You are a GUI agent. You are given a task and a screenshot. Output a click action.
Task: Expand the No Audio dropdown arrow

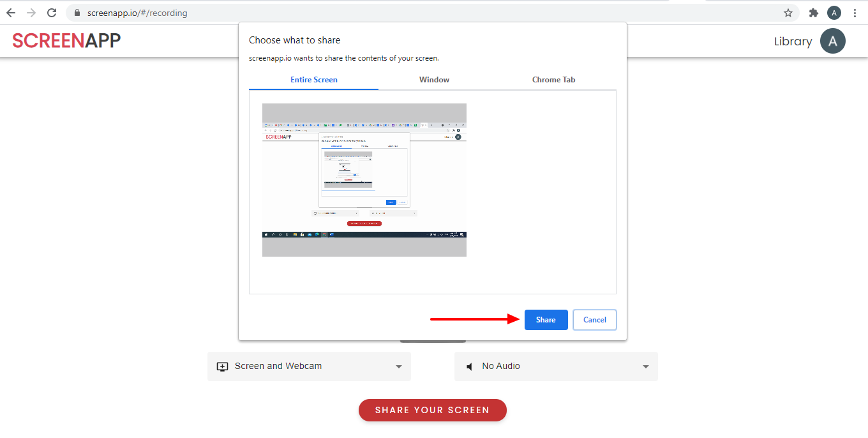[x=646, y=366]
